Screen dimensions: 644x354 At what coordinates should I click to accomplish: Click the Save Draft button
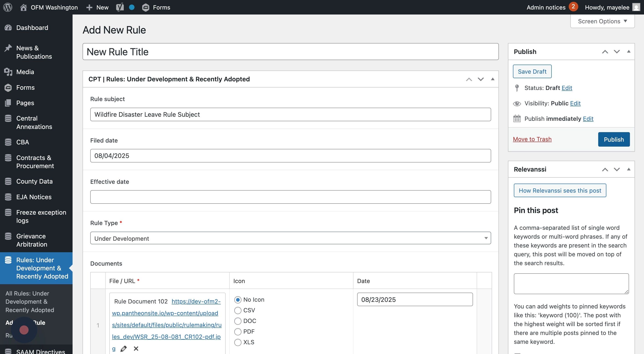(532, 71)
